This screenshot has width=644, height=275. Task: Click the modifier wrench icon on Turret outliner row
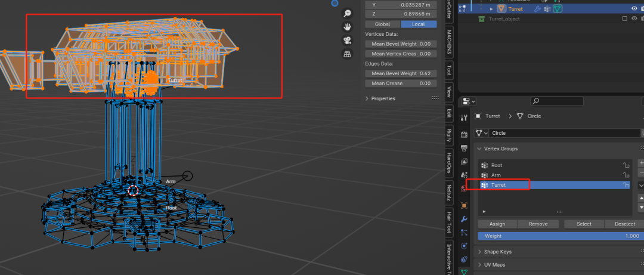(x=537, y=8)
